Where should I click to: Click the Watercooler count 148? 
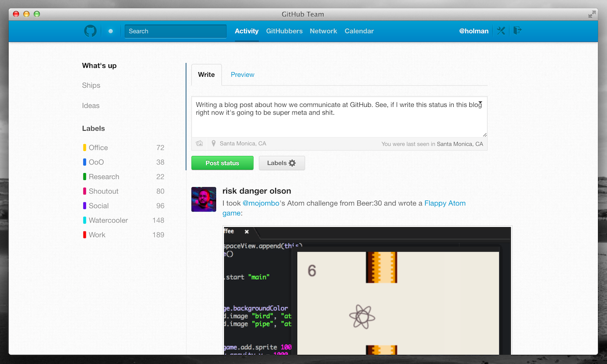point(158,220)
